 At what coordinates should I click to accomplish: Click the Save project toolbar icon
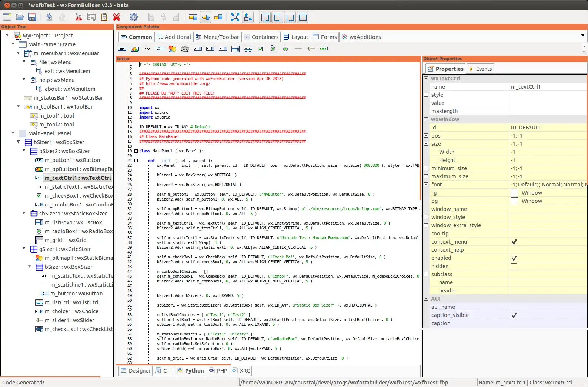point(32,17)
